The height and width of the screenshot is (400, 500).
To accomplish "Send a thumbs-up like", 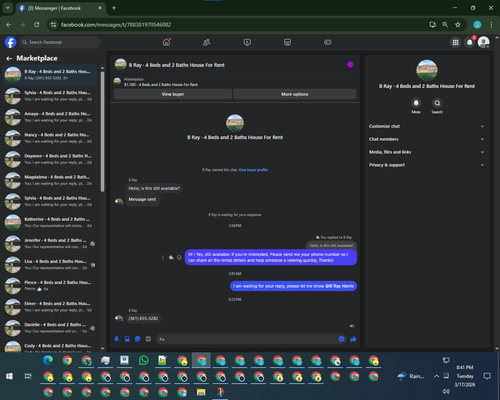I will (x=353, y=339).
